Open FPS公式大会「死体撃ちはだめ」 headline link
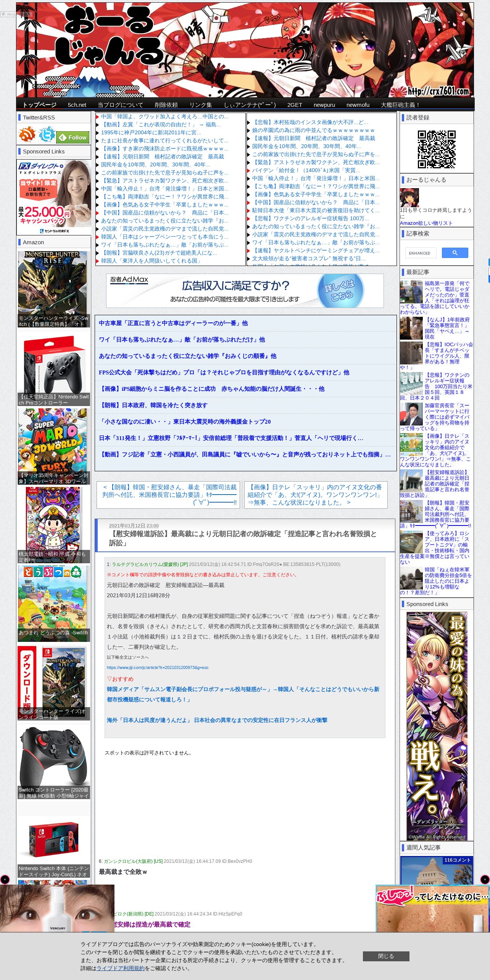 point(224,372)
